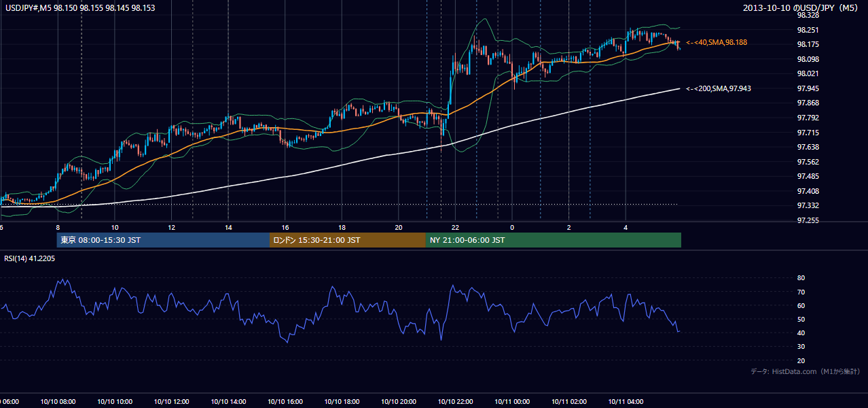
Task: Select the ロンドン 15:30-21:00 JST session bar
Action: (x=348, y=240)
